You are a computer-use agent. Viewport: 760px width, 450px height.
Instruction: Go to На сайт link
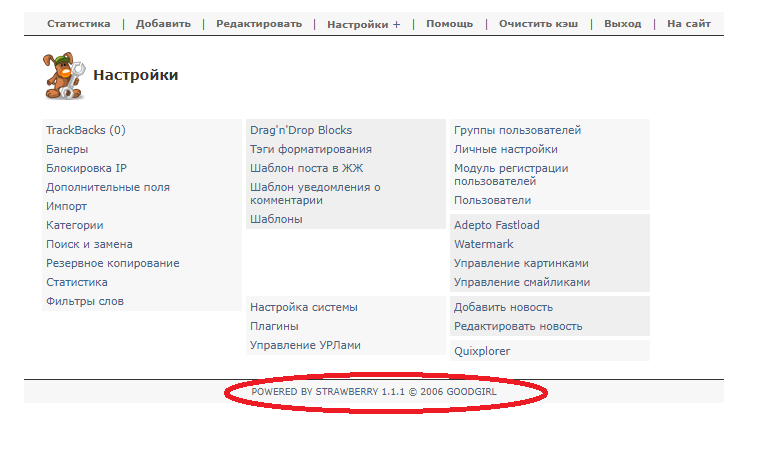coord(689,24)
